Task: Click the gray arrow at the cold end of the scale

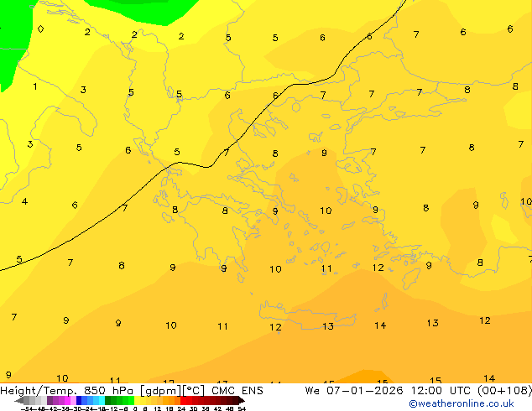Action: [x=19, y=400]
